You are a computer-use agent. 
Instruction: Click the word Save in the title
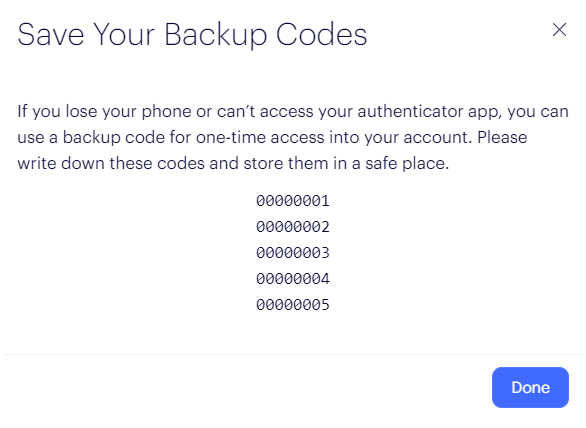(x=51, y=34)
